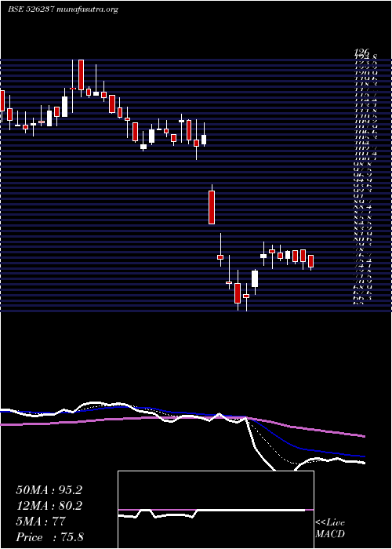The image size is (392, 549).
Task: Click the "12MA : 80.2" value
Action: [x=49, y=506]
